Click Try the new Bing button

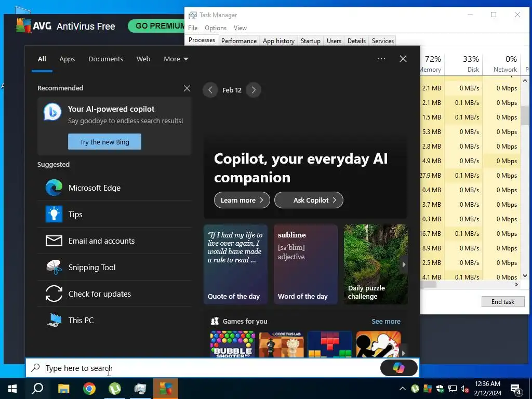coord(104,142)
